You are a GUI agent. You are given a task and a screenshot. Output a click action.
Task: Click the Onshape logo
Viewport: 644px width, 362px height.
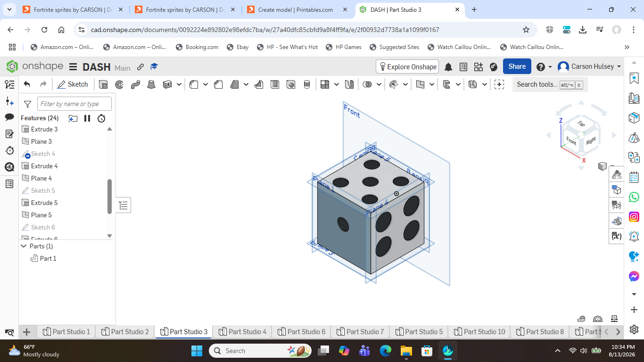click(34, 66)
